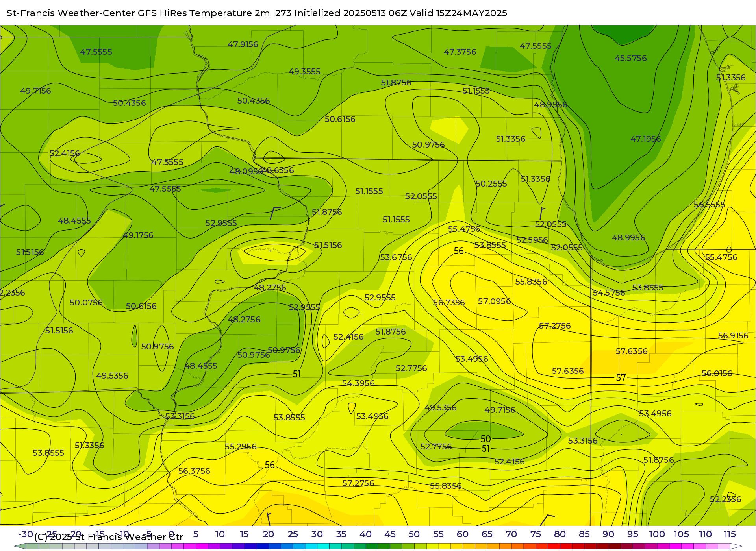Click the 56.9156 temperature reading
This screenshot has height=551, width=756.
733,336
